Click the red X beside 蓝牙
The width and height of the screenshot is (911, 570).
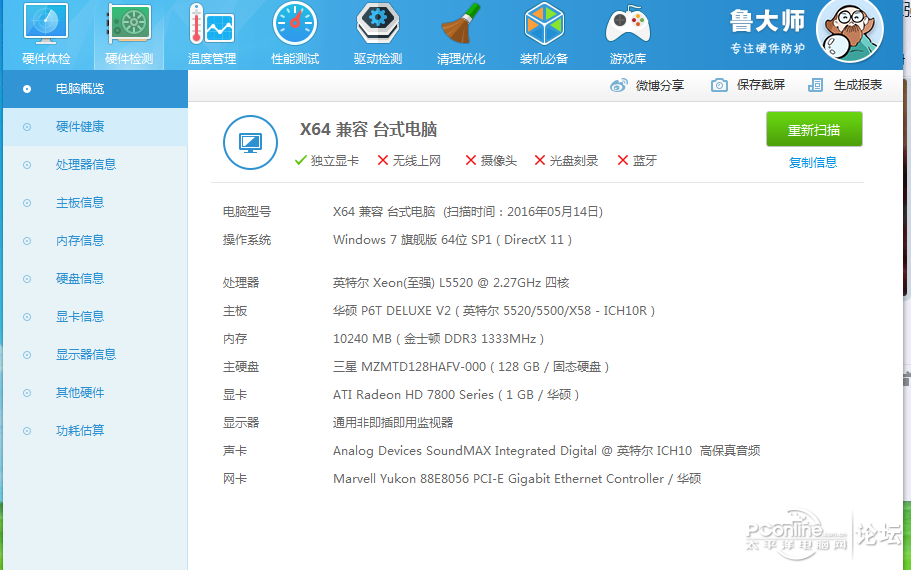click(x=623, y=160)
